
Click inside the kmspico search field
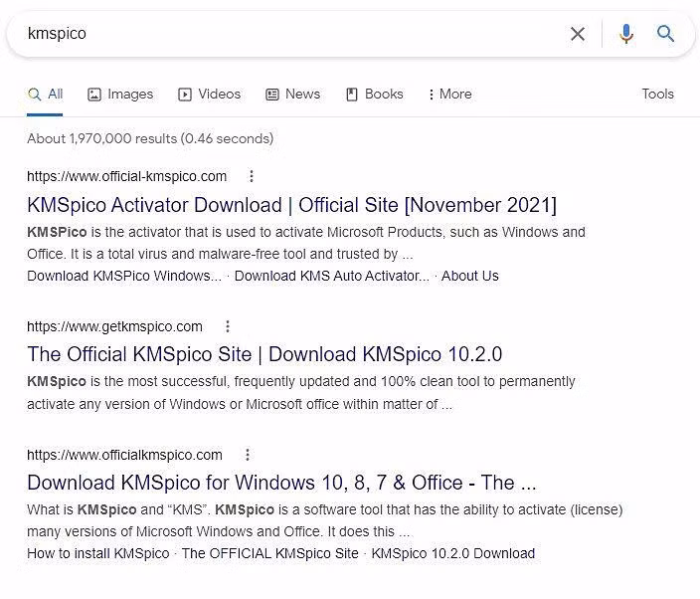point(288,34)
